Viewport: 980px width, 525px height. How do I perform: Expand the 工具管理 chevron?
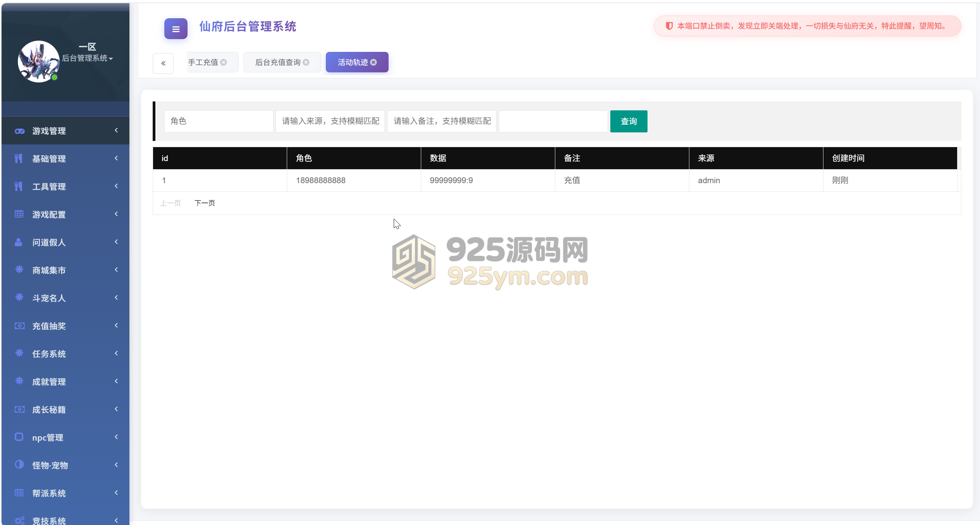[116, 186]
